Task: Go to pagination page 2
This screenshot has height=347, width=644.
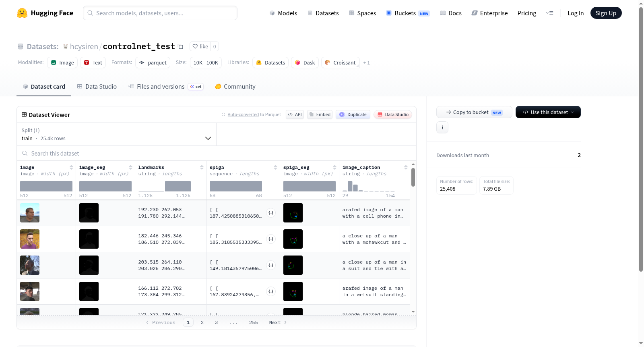Action: click(202, 322)
